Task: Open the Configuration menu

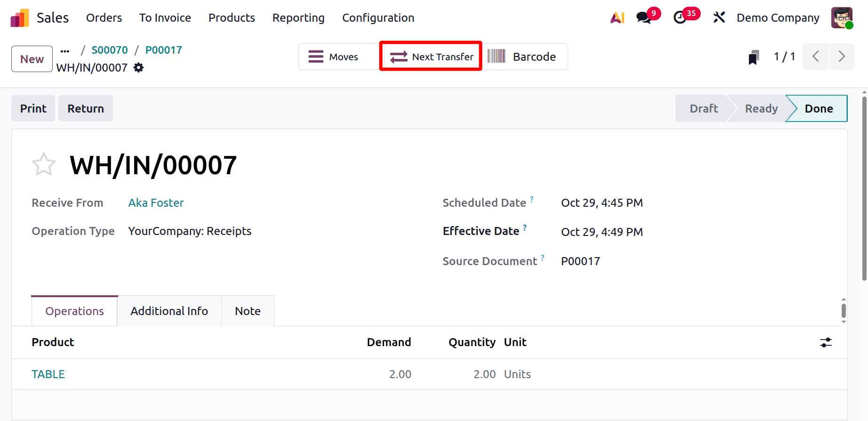Action: (378, 18)
